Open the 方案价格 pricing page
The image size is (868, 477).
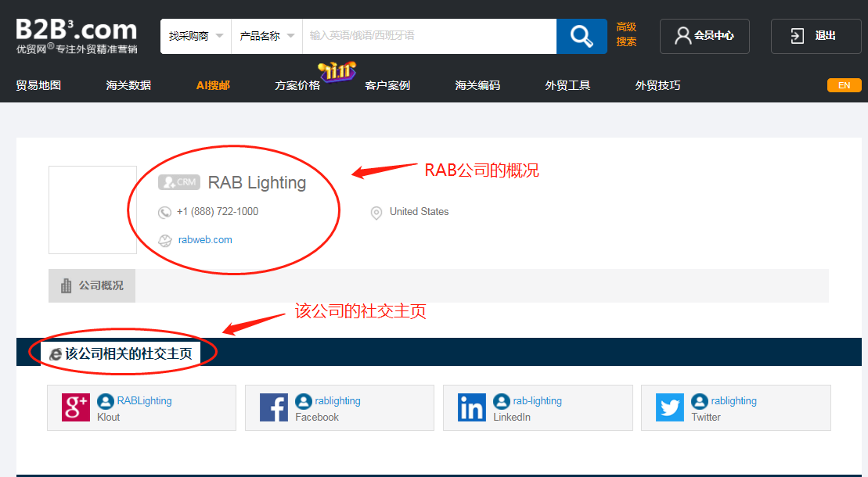pyautogui.click(x=297, y=85)
